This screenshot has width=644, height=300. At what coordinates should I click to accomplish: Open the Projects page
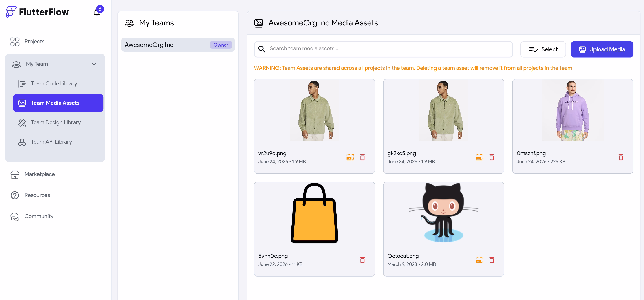click(x=34, y=42)
